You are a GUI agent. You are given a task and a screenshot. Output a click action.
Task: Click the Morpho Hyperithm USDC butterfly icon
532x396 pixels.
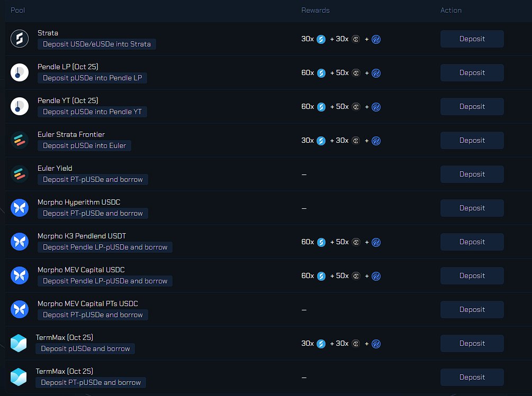(20, 208)
